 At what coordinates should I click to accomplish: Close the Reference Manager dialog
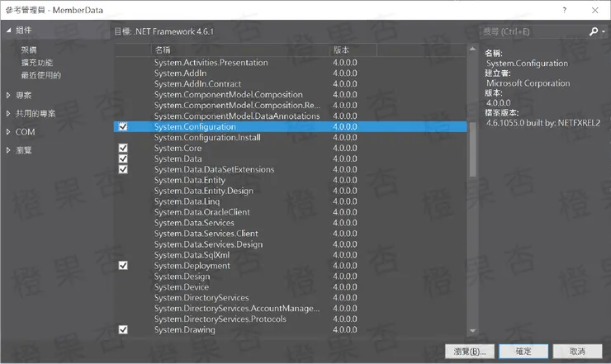595,10
